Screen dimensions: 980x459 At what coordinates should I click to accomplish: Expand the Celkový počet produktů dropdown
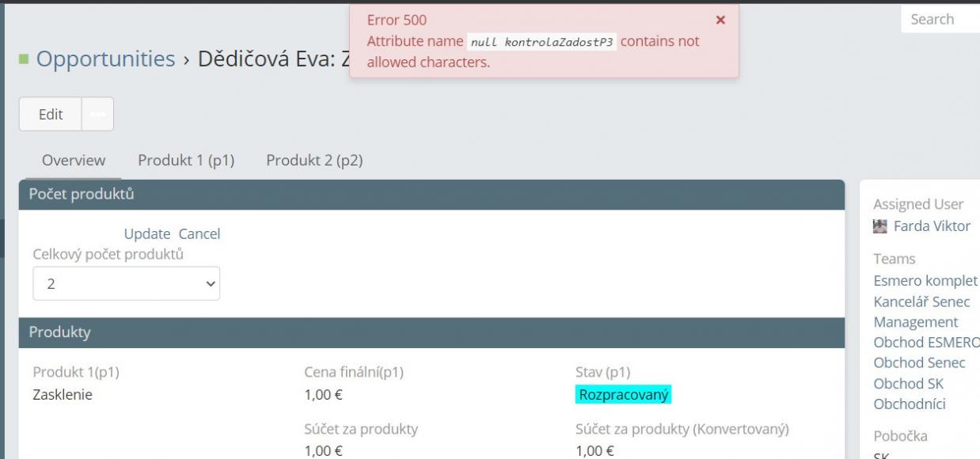tap(126, 283)
